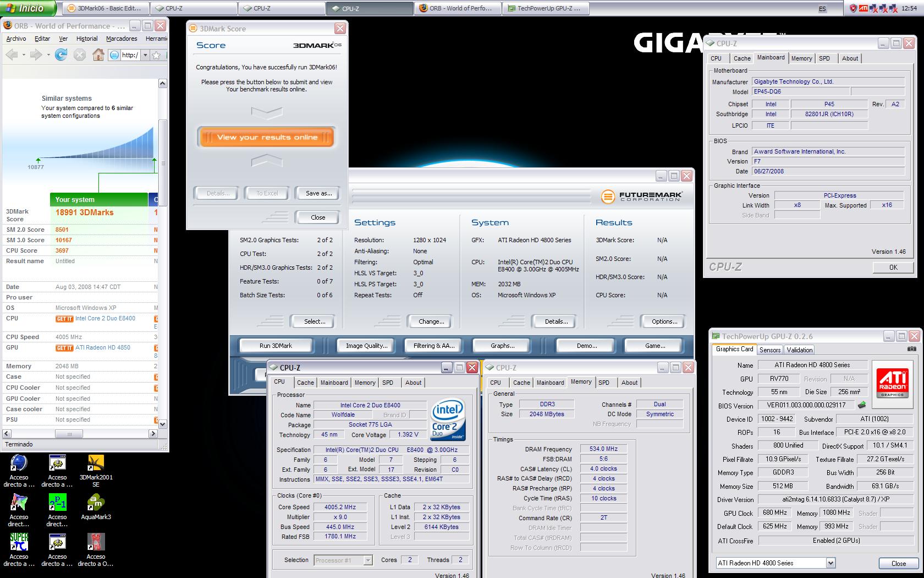Image resolution: width=924 pixels, height=578 pixels.
Task: Click the vertical scrollbar down arrow in ORB page
Action: [162, 424]
